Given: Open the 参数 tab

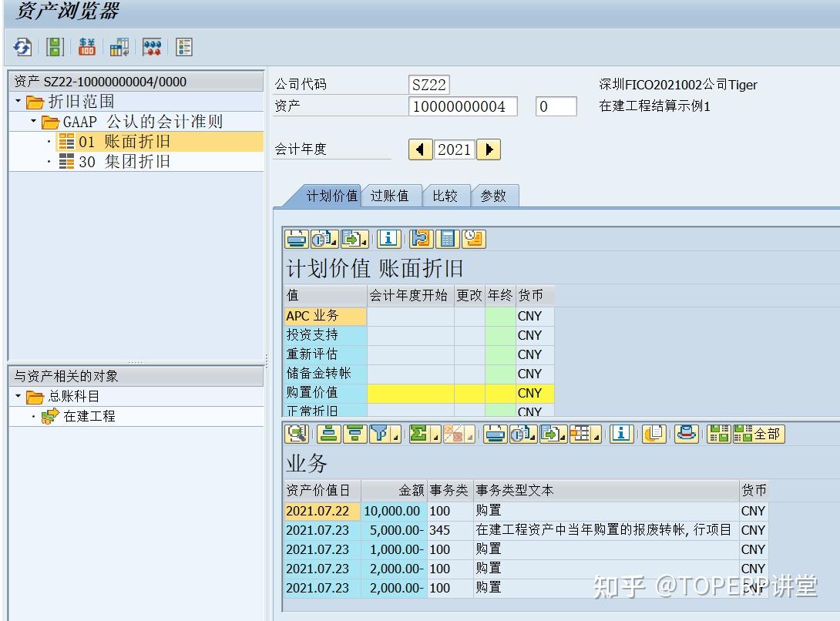Looking at the screenshot, I should pos(496,196).
